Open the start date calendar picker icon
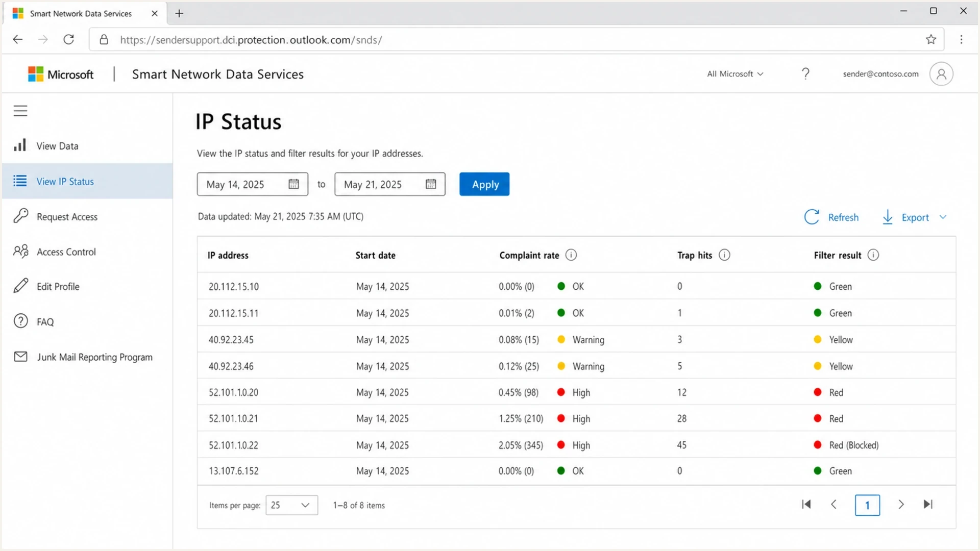The width and height of the screenshot is (980, 551). pyautogui.click(x=293, y=184)
